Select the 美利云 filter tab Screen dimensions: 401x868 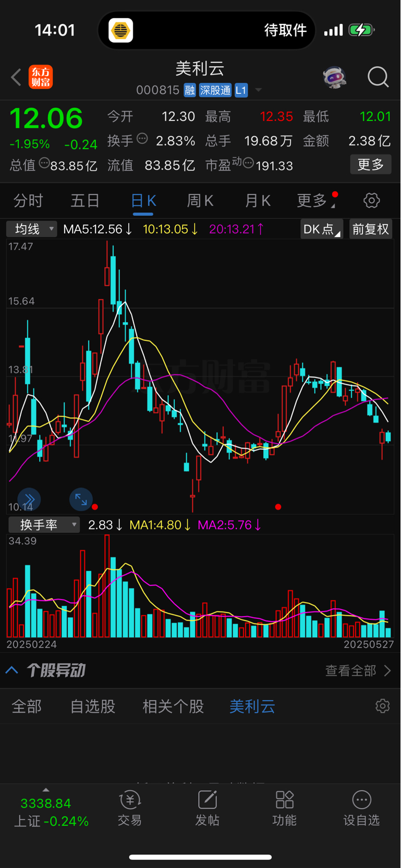[252, 706]
